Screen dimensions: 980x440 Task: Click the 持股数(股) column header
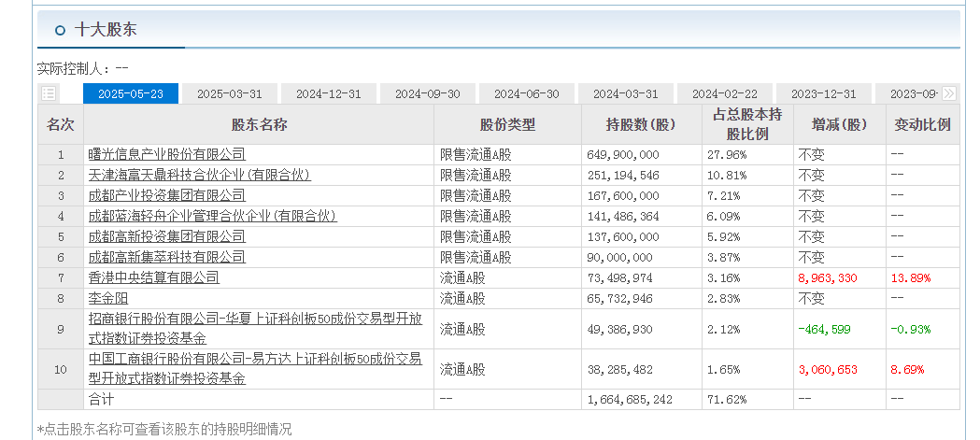tap(641, 124)
